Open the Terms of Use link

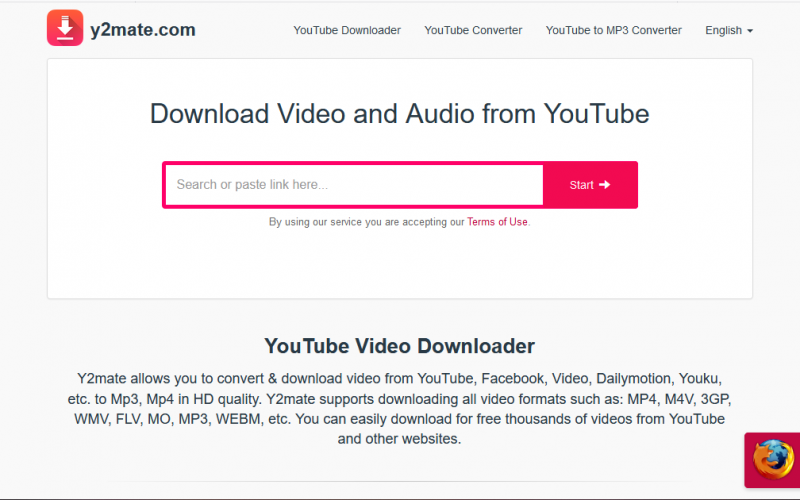[497, 222]
